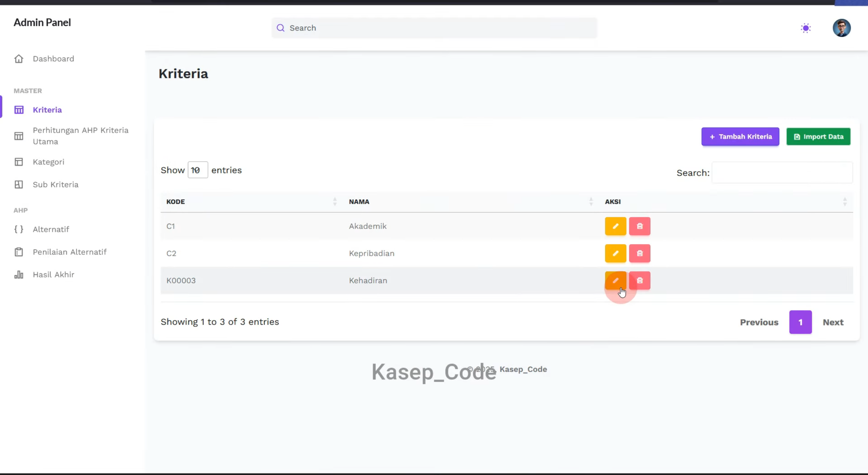This screenshot has width=868, height=475.
Task: Click the C1 code cell
Action: coord(170,226)
